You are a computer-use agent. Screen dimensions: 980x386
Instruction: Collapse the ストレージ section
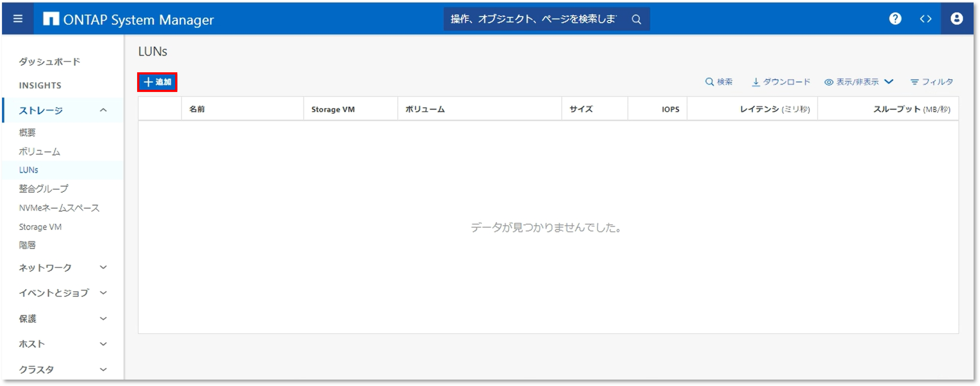tap(63, 111)
